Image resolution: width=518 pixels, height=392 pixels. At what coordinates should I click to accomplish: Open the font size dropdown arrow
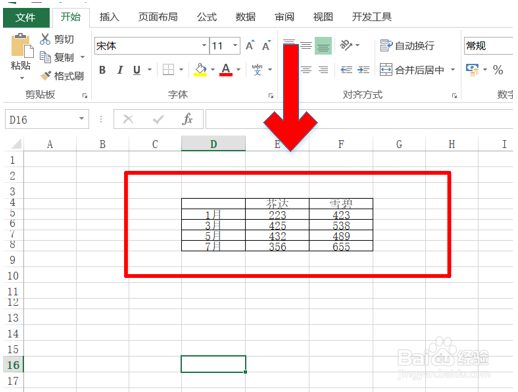(x=235, y=45)
